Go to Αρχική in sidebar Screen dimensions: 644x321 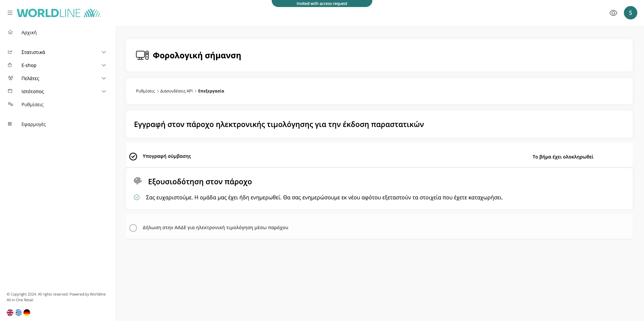tap(29, 33)
